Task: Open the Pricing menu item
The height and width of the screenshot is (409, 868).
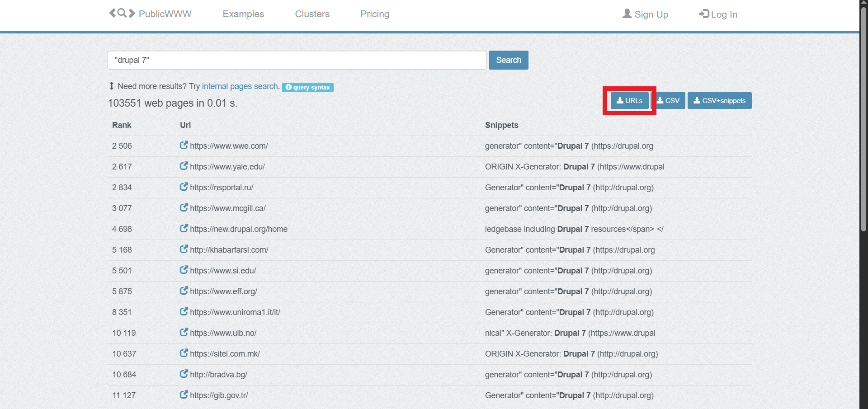Action: [375, 14]
